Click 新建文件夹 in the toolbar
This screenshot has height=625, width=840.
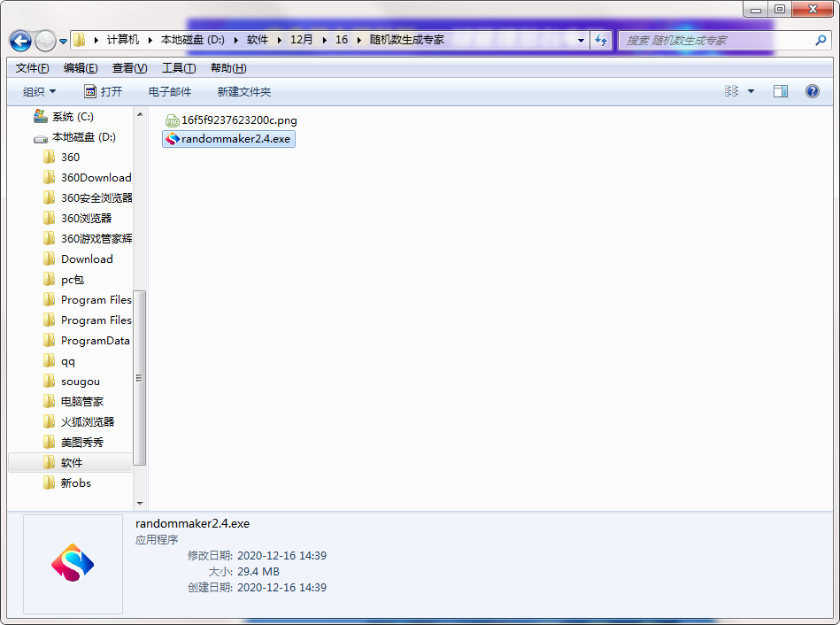click(x=244, y=92)
